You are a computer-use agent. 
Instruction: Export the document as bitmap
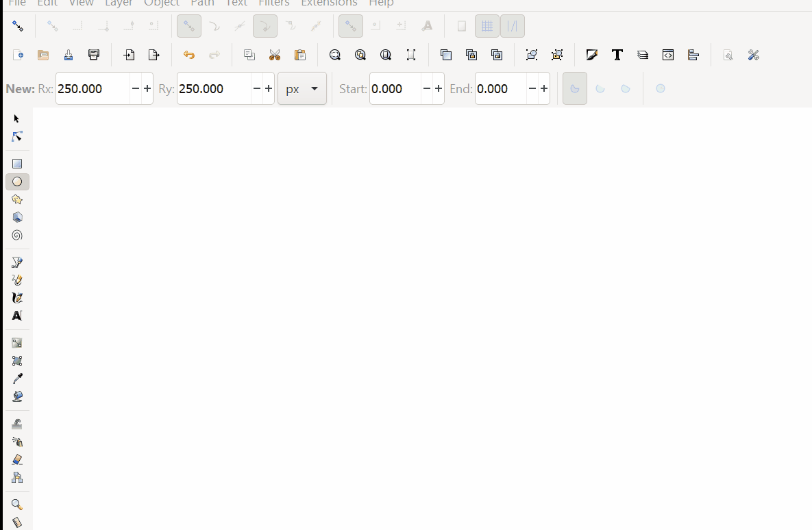point(154,55)
